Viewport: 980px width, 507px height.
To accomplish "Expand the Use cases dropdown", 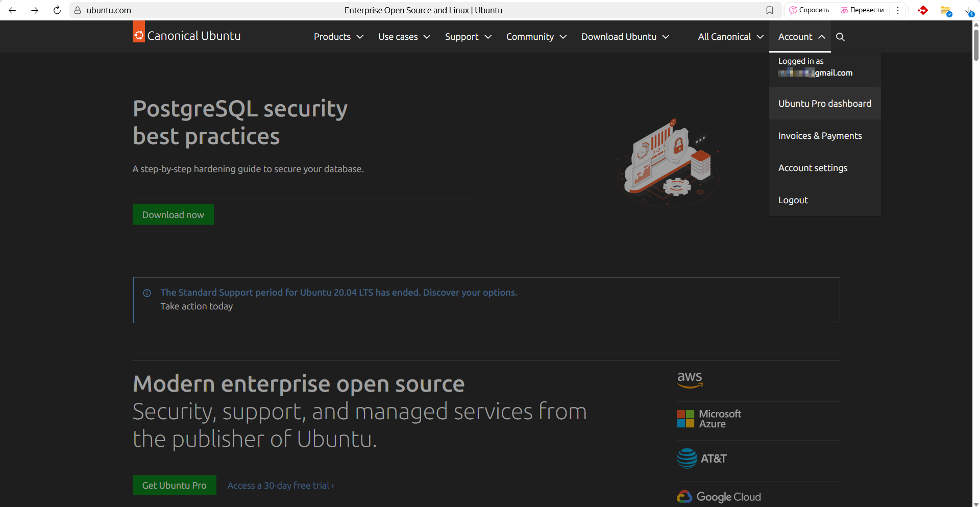I will tap(404, 37).
